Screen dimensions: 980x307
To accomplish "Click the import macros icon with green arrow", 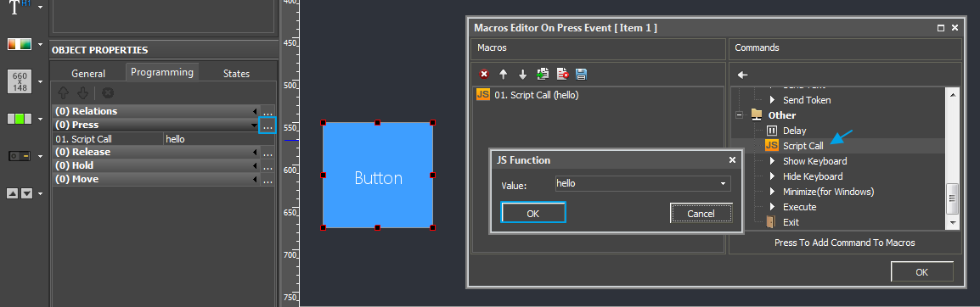I will click(x=543, y=75).
